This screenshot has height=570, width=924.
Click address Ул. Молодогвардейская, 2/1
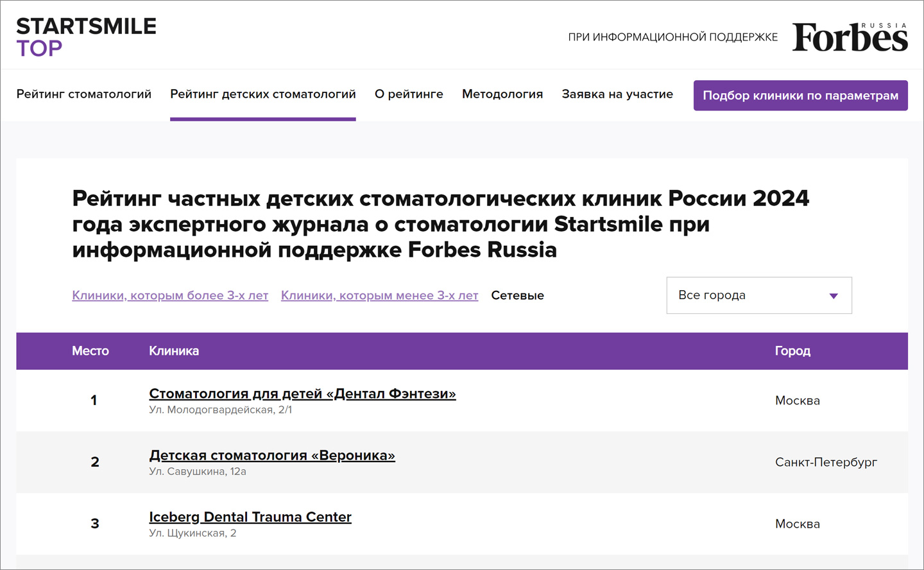(221, 410)
